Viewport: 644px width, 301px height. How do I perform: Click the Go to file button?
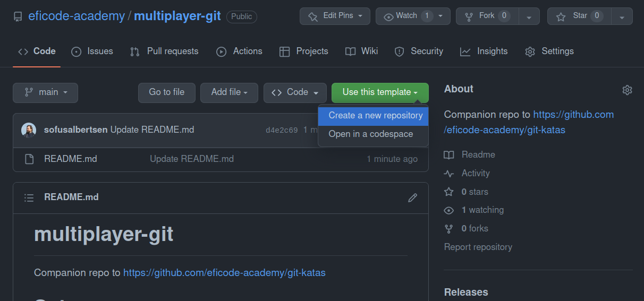(167, 92)
